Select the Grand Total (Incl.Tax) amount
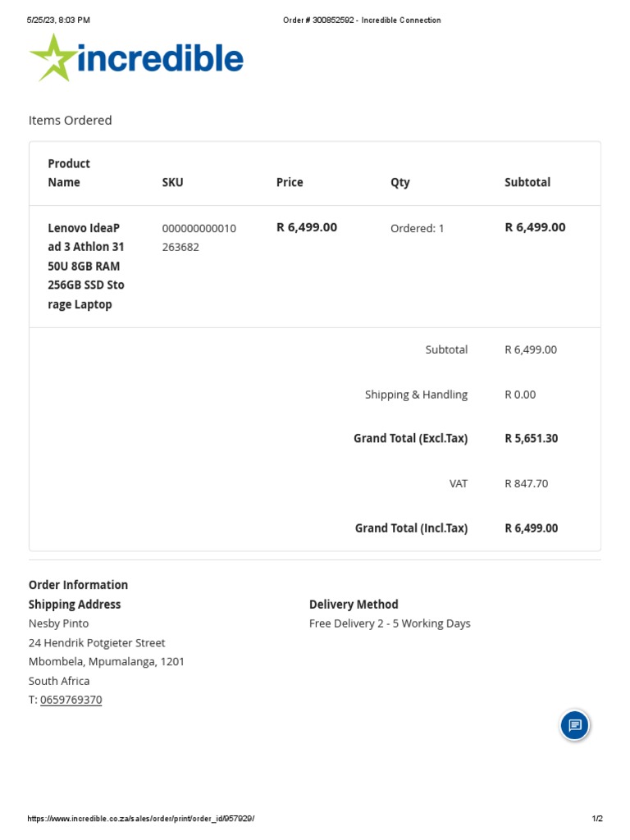Viewport: 630px width, 840px height. (531, 528)
